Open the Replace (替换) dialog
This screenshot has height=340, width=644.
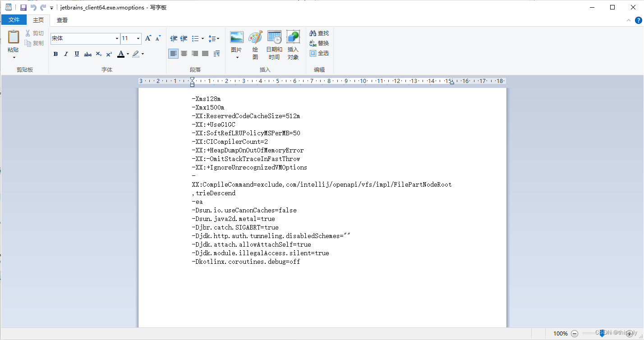(319, 43)
